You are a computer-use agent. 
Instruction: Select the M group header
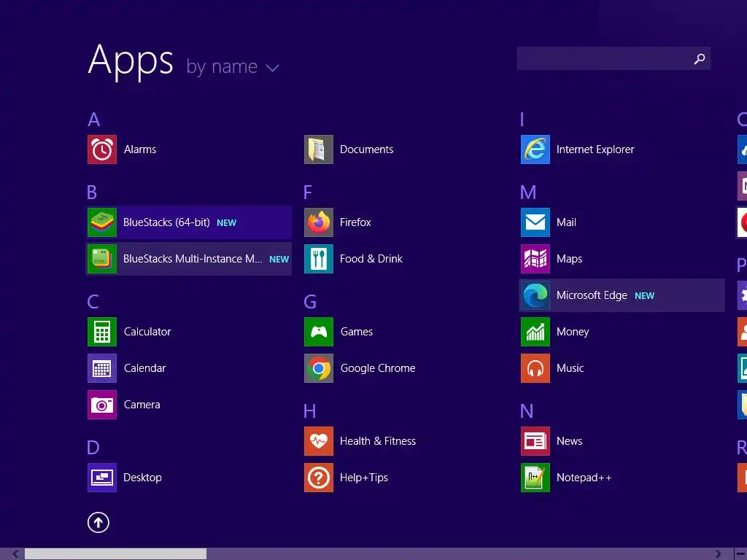528,192
